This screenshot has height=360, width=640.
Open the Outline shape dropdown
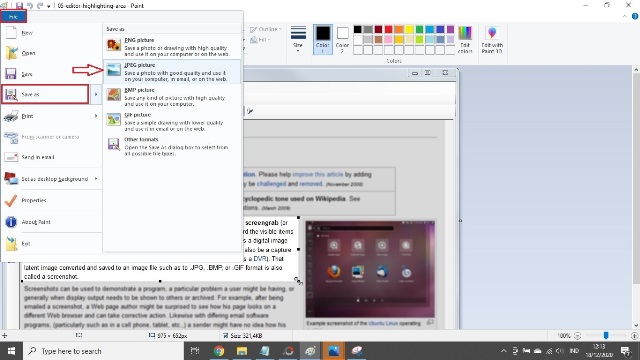pyautogui.click(x=266, y=29)
